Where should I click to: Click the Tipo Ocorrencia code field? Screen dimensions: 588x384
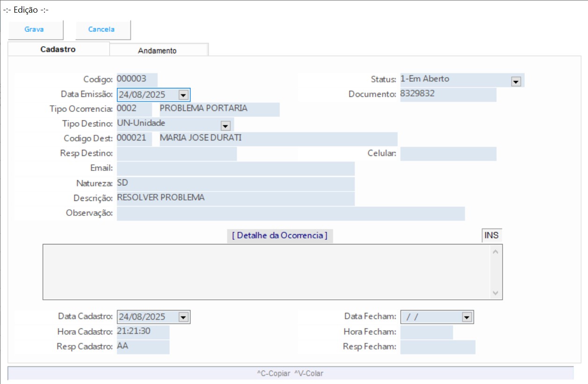click(134, 109)
